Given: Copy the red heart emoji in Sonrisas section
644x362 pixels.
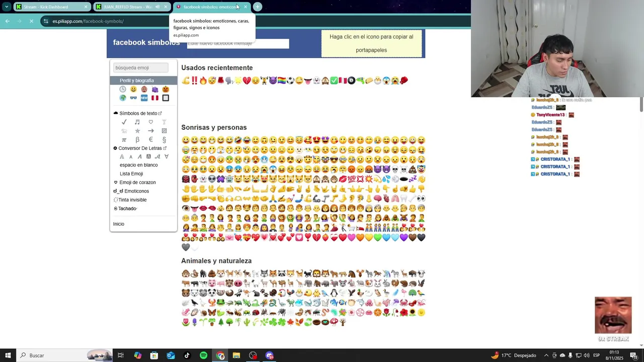Looking at the screenshot, I should (343, 237).
